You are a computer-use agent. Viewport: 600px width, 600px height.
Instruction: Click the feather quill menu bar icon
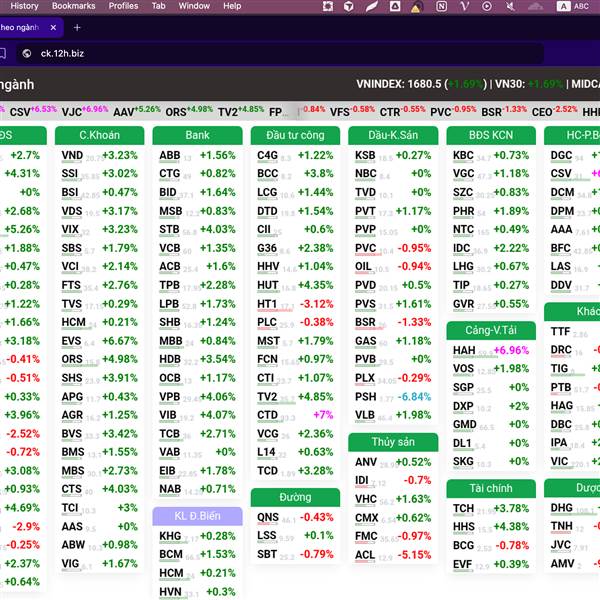point(372,6)
